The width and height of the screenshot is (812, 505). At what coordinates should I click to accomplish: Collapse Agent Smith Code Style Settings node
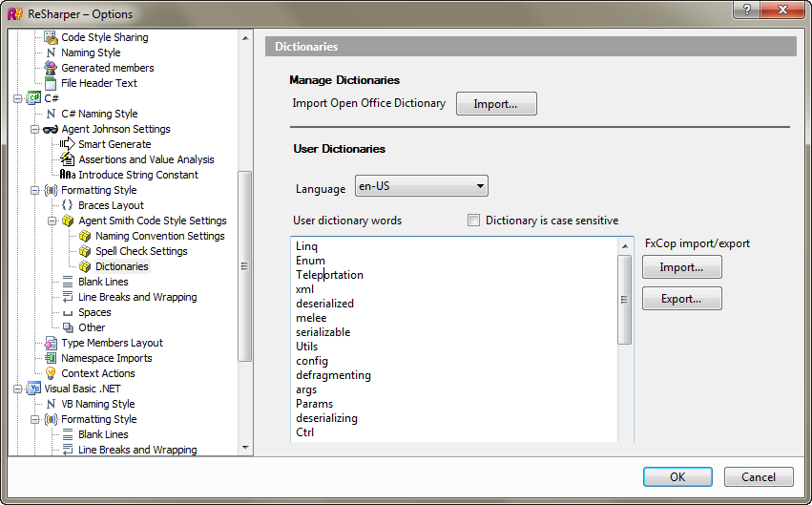point(52,221)
